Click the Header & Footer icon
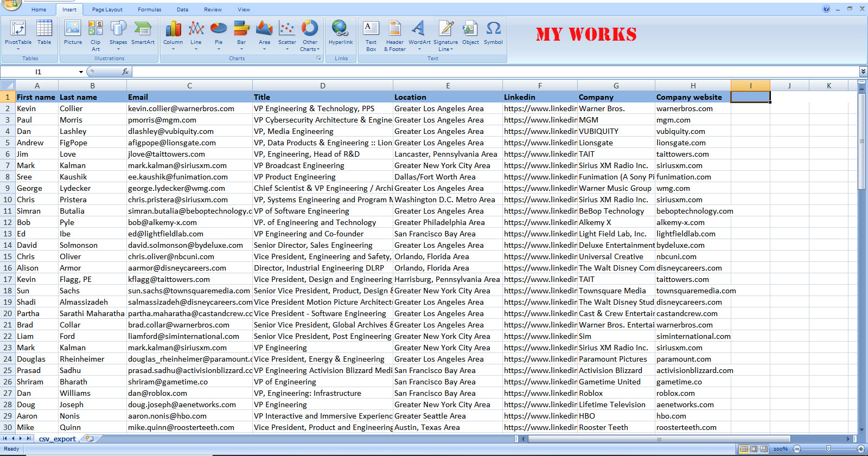 coord(395,34)
